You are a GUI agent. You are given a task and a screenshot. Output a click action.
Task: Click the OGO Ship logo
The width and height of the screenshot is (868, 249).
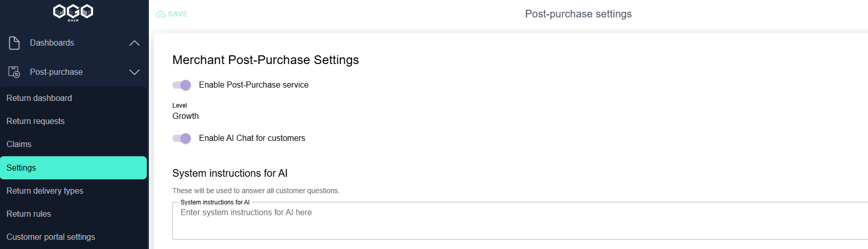[73, 12]
